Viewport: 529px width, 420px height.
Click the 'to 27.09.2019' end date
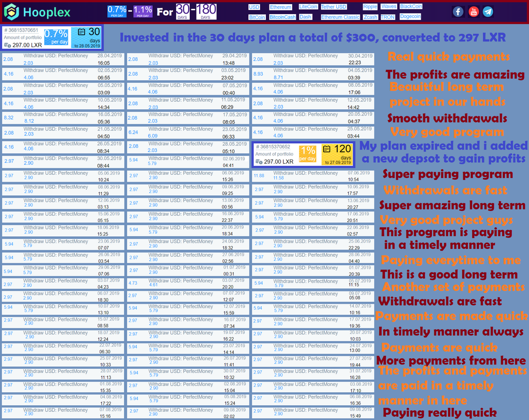(338, 162)
